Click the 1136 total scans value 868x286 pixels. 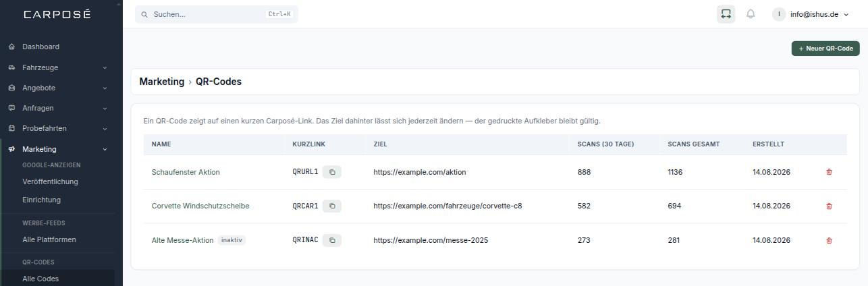[675, 172]
